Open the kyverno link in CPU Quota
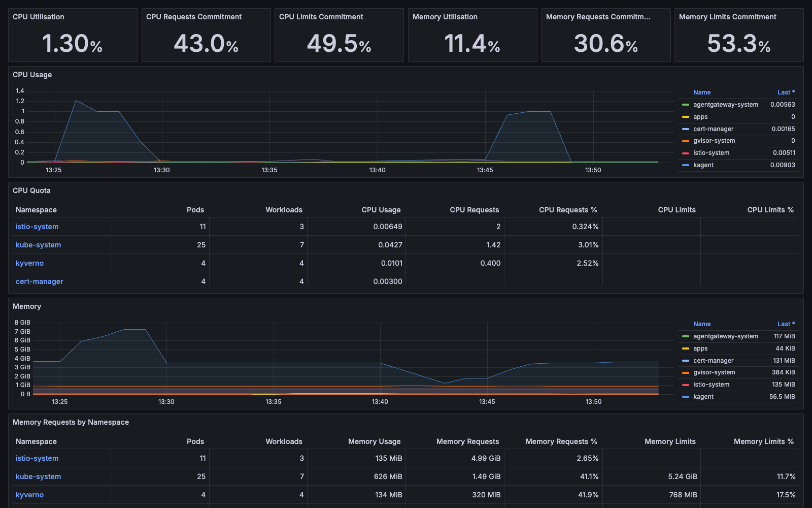The image size is (812, 508). click(29, 263)
